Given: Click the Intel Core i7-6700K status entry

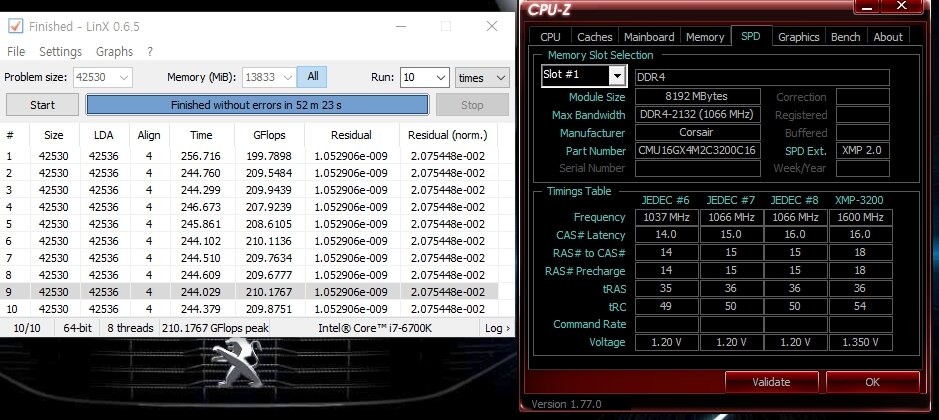Looking at the screenshot, I should 375,328.
